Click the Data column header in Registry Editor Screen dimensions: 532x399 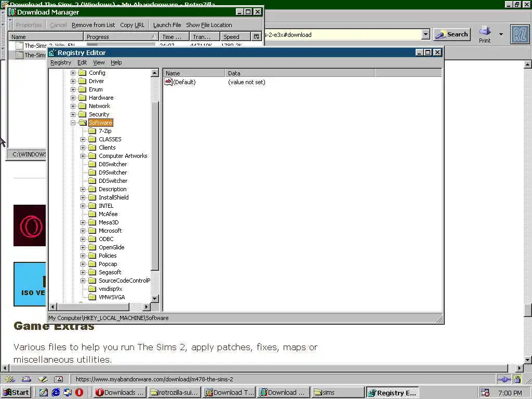tap(300, 73)
